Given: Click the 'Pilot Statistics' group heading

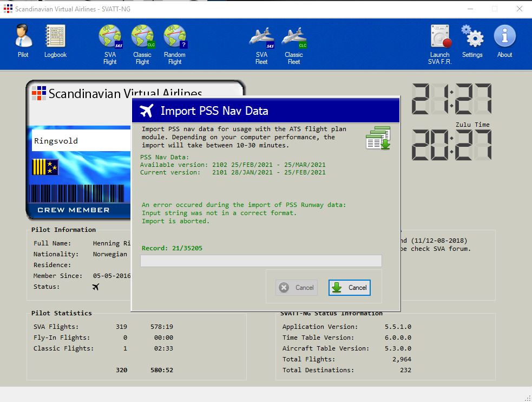Looking at the screenshot, I should [61, 313].
